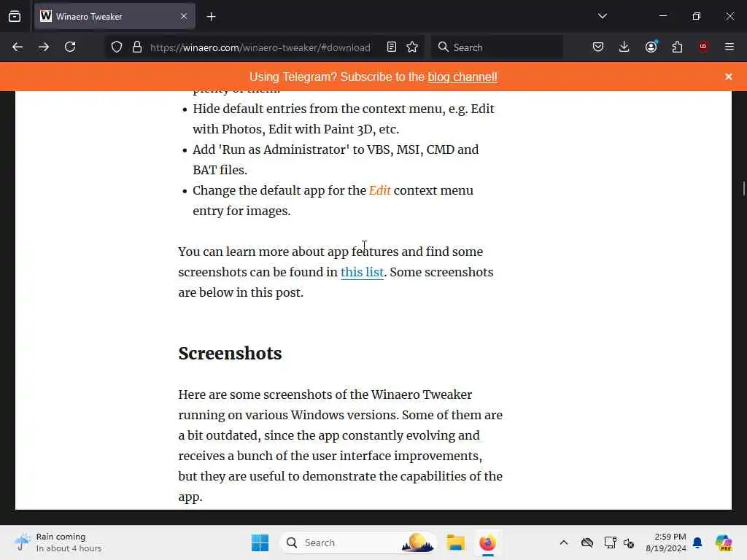Click text 'Hide default entries from the context menu'
The height and width of the screenshot is (560, 747).
(x=318, y=109)
